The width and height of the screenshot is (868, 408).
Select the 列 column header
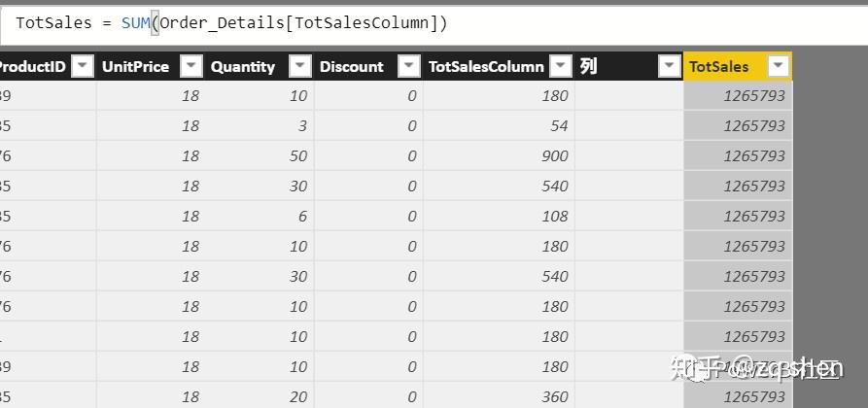[589, 66]
